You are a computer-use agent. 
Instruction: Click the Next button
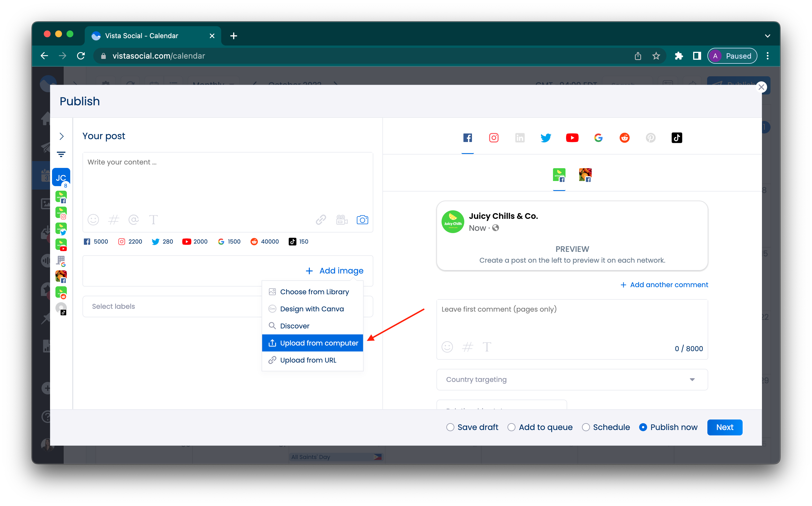tap(724, 427)
